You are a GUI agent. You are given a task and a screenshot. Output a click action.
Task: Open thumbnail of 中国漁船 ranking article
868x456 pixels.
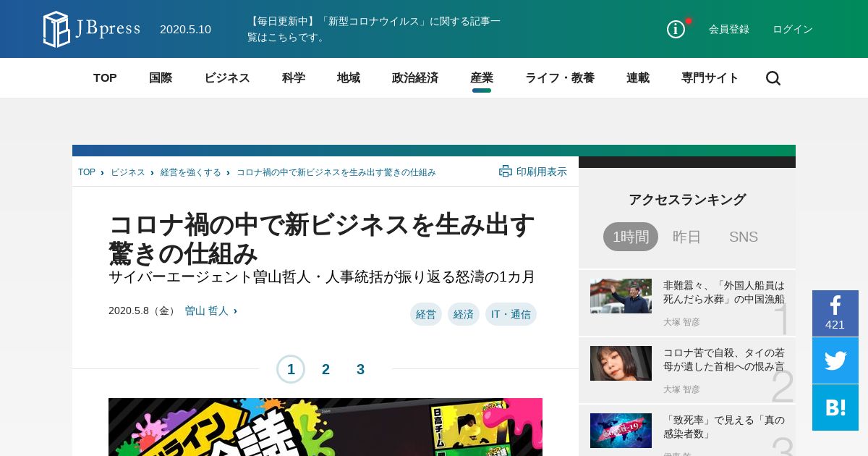(x=621, y=296)
